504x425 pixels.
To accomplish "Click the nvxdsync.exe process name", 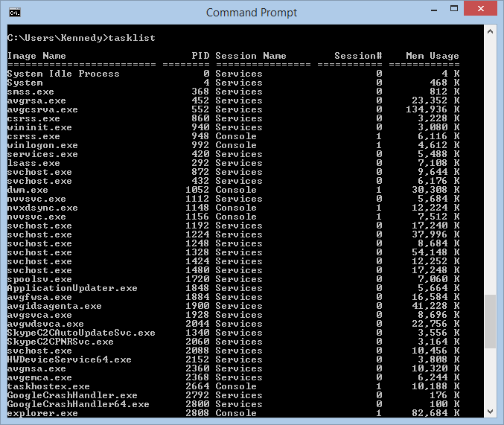I will (x=42, y=208).
